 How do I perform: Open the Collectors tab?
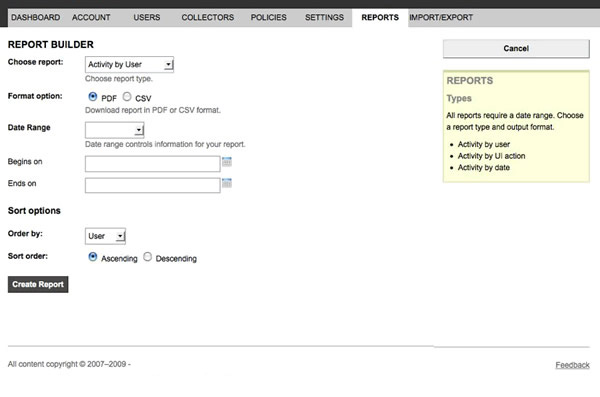[208, 18]
